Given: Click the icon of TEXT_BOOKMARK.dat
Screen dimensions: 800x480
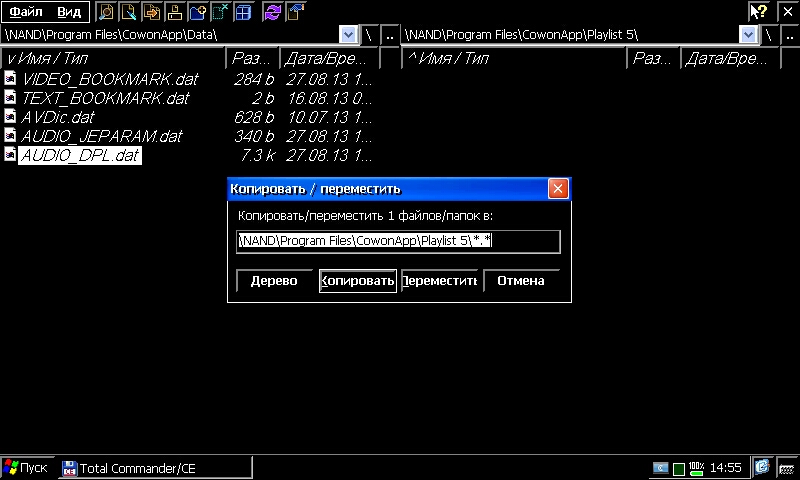Looking at the screenshot, I should pos(10,97).
